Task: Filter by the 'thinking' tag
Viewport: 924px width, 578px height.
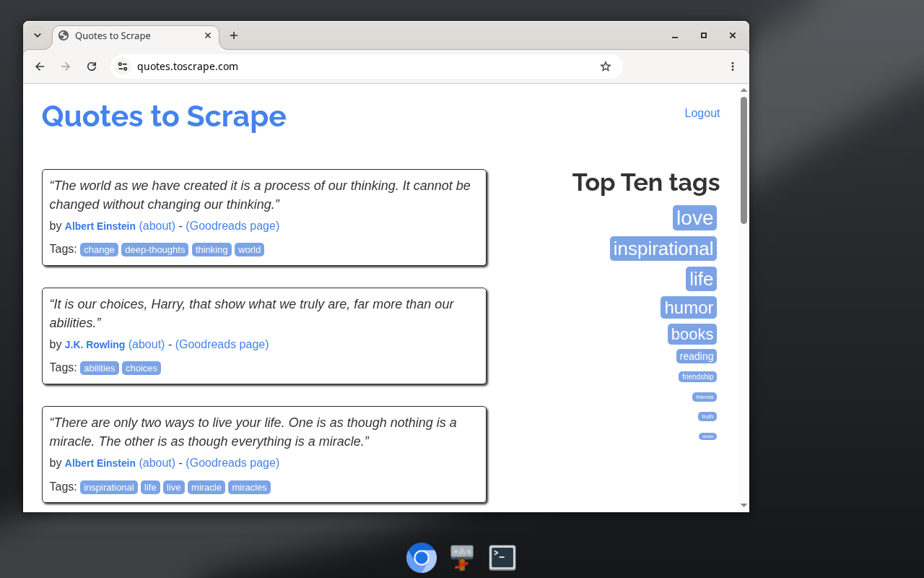Action: (x=212, y=250)
